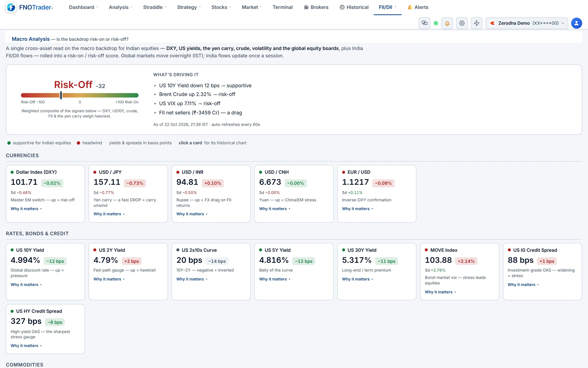Expand Why it matters on MOVE Index card
Viewport: 588px width, 368px height.
(x=440, y=292)
